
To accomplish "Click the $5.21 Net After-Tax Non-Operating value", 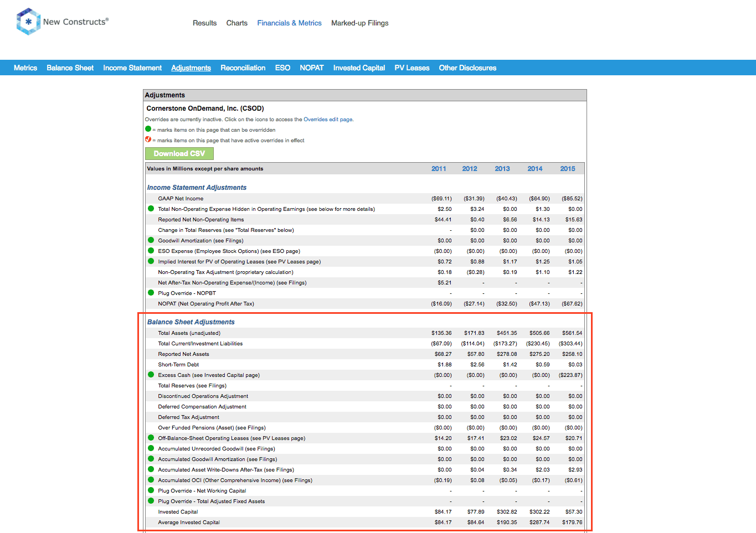I will [x=445, y=283].
